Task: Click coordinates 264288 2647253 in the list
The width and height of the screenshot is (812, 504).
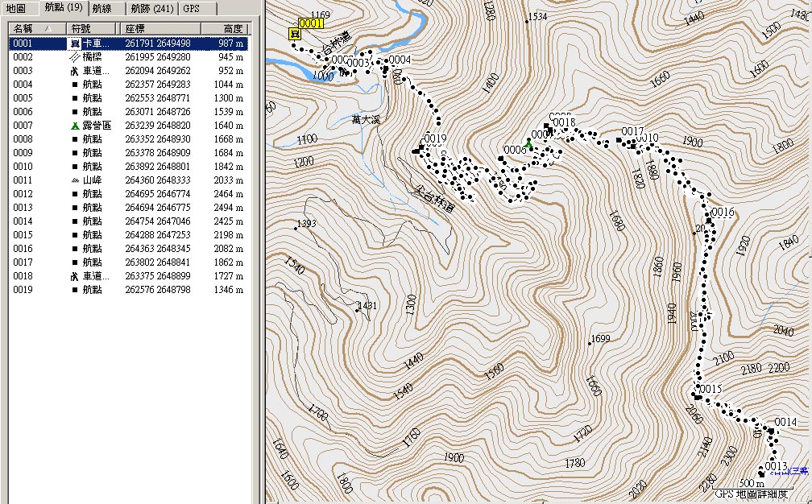Action: pos(158,235)
